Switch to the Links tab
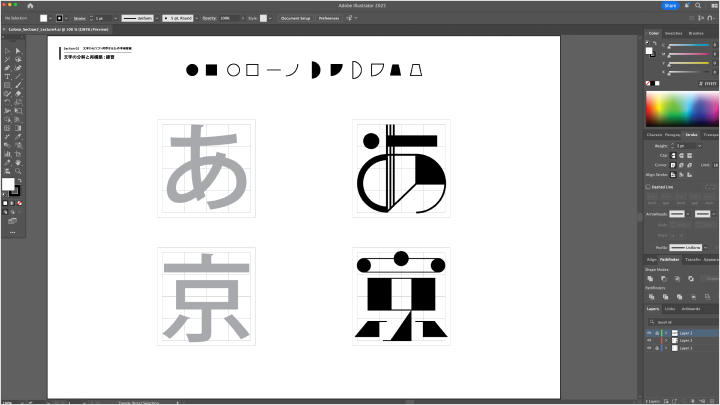The width and height of the screenshot is (720, 405). pos(670,309)
